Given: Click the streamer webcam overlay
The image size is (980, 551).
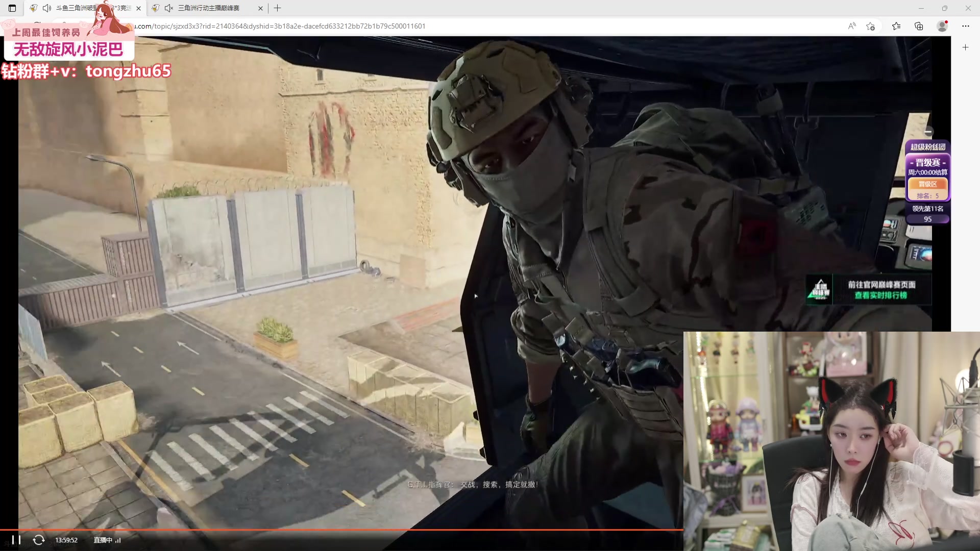Looking at the screenshot, I should (x=831, y=441).
